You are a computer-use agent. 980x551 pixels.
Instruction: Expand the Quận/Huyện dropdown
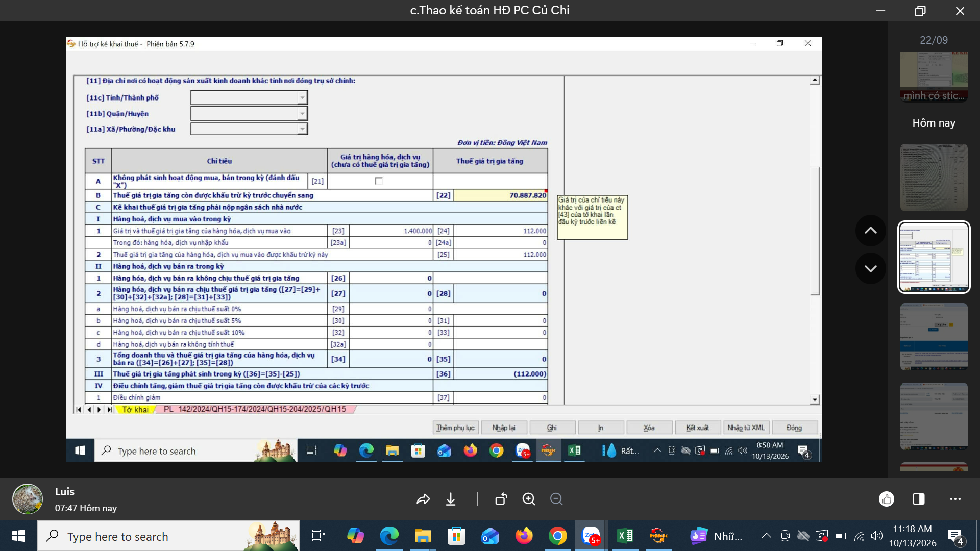(x=302, y=113)
